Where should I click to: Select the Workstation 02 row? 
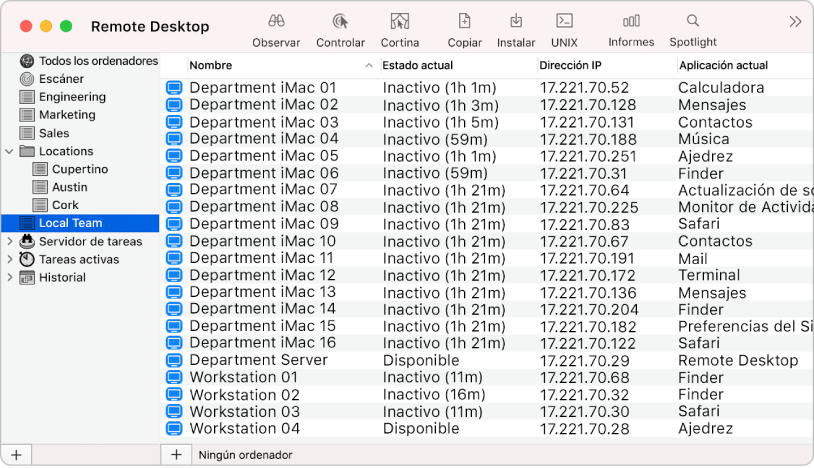[487, 395]
